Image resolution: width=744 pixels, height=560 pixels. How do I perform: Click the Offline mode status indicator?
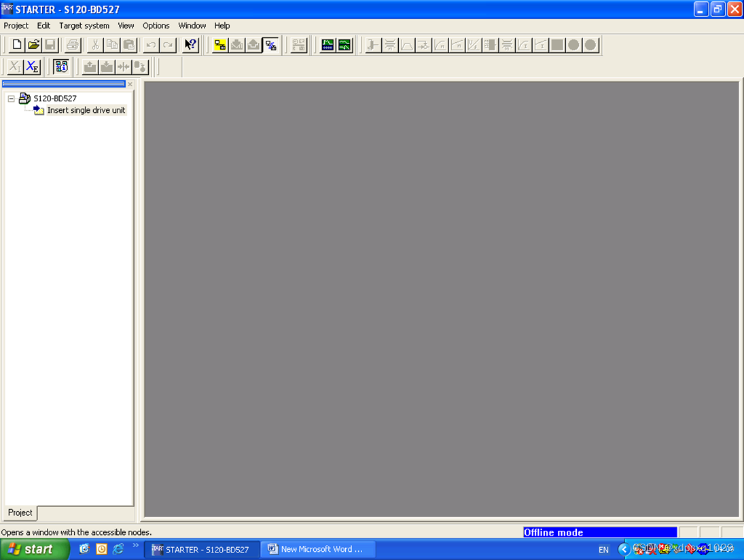click(x=600, y=532)
